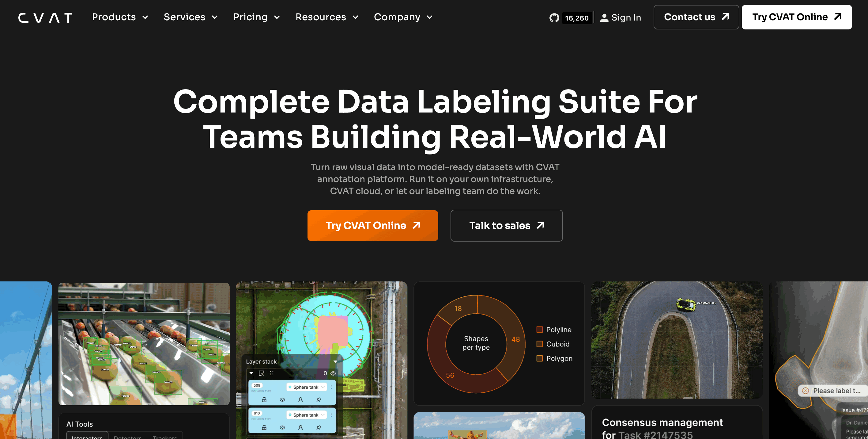Toggle the lock on layer 610

click(x=264, y=428)
